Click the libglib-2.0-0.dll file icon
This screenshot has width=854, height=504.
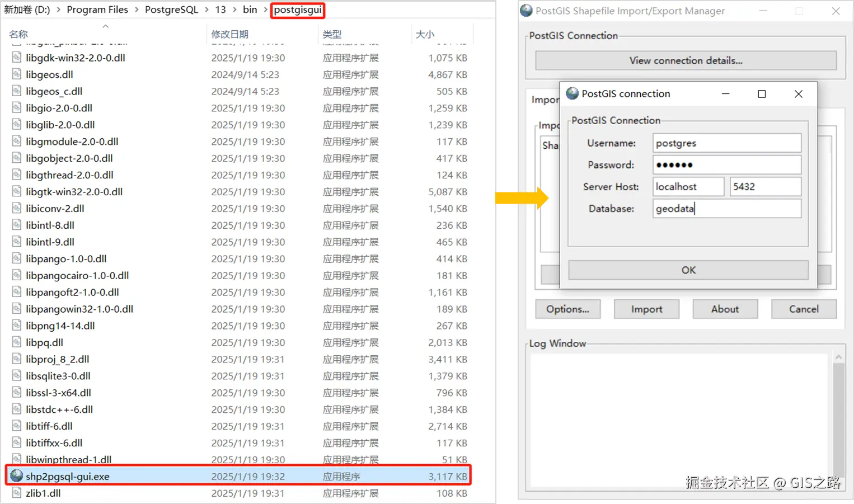click(x=17, y=125)
